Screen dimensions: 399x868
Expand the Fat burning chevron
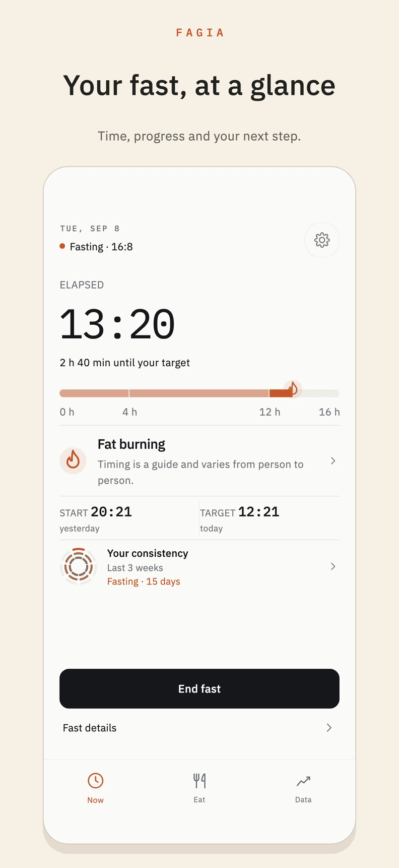click(333, 460)
